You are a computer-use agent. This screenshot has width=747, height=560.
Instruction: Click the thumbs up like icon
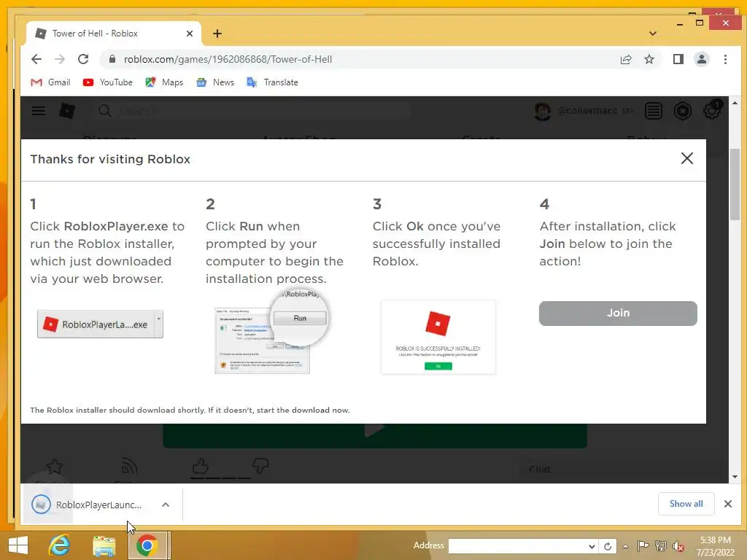(200, 466)
